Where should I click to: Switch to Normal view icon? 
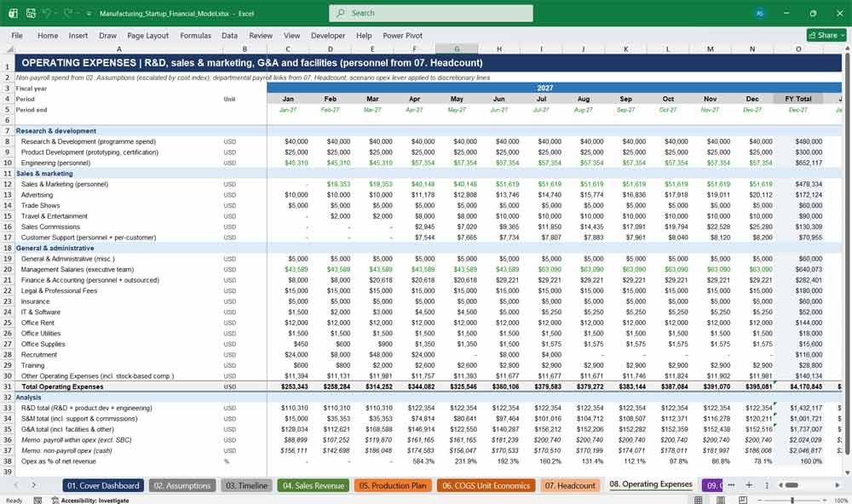[x=699, y=500]
